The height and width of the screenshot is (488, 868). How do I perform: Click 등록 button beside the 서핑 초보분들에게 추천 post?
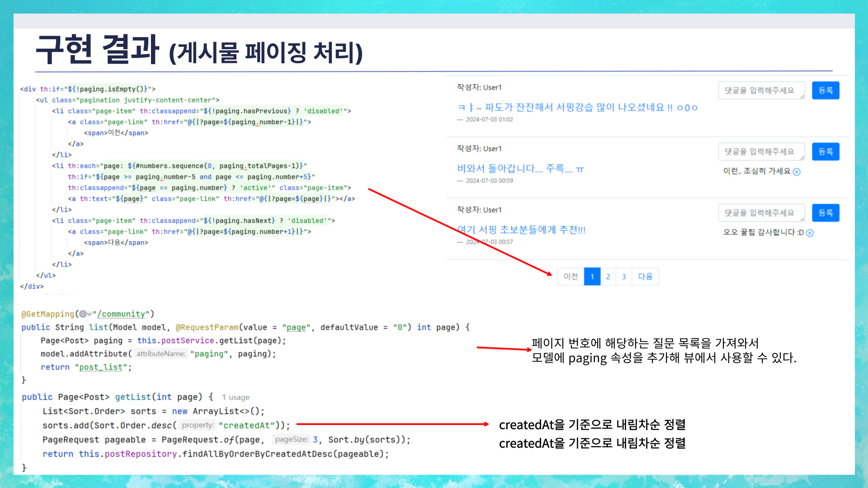(x=826, y=213)
